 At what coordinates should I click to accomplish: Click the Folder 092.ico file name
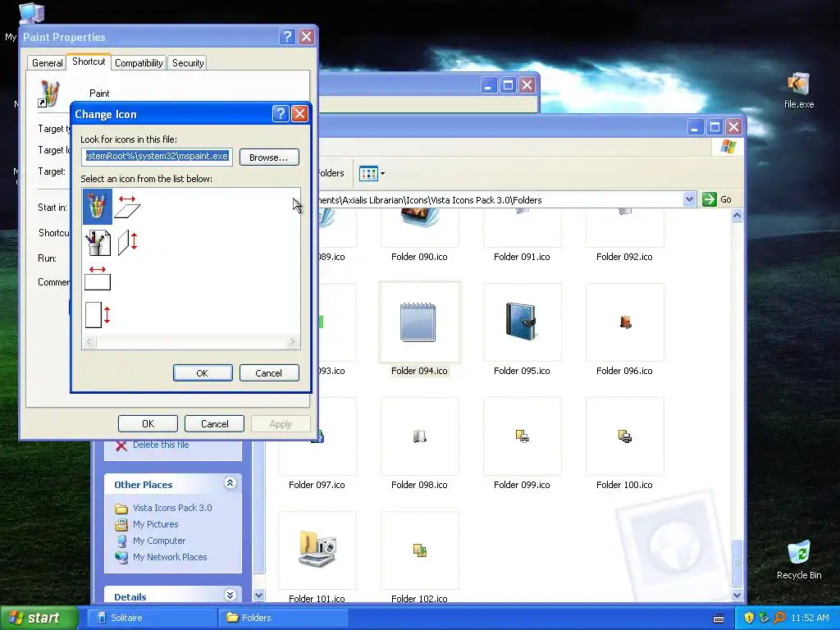pyautogui.click(x=624, y=257)
